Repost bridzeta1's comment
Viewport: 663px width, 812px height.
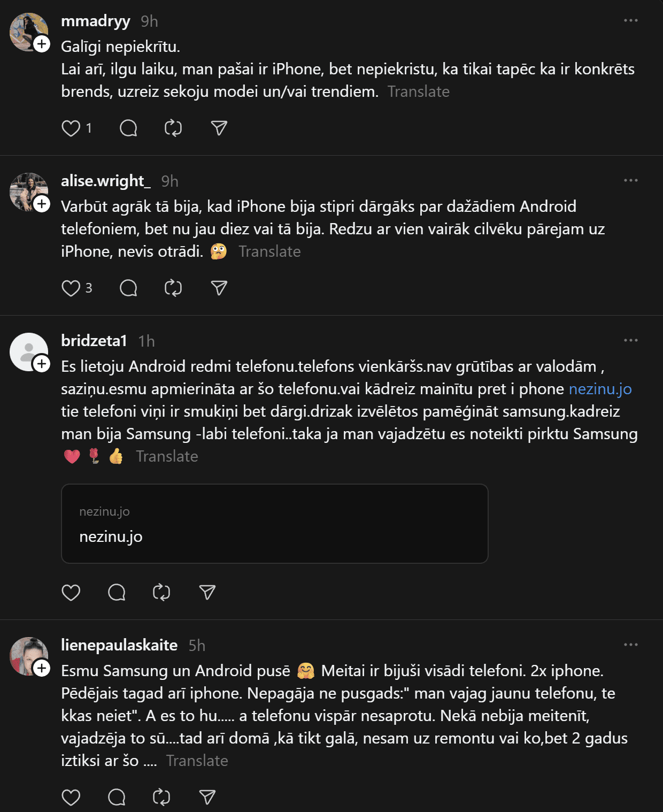161,593
